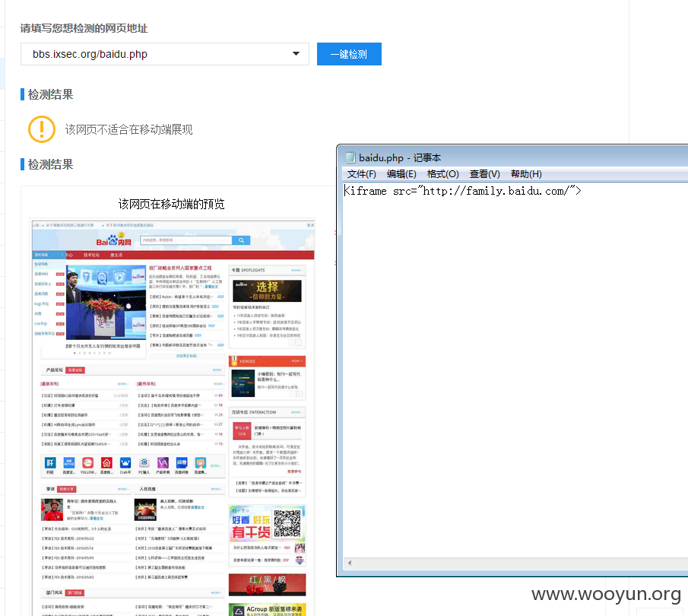Click the red 参与人数 counter box
This screenshot has height=616, width=688.
pyautogui.click(x=242, y=430)
